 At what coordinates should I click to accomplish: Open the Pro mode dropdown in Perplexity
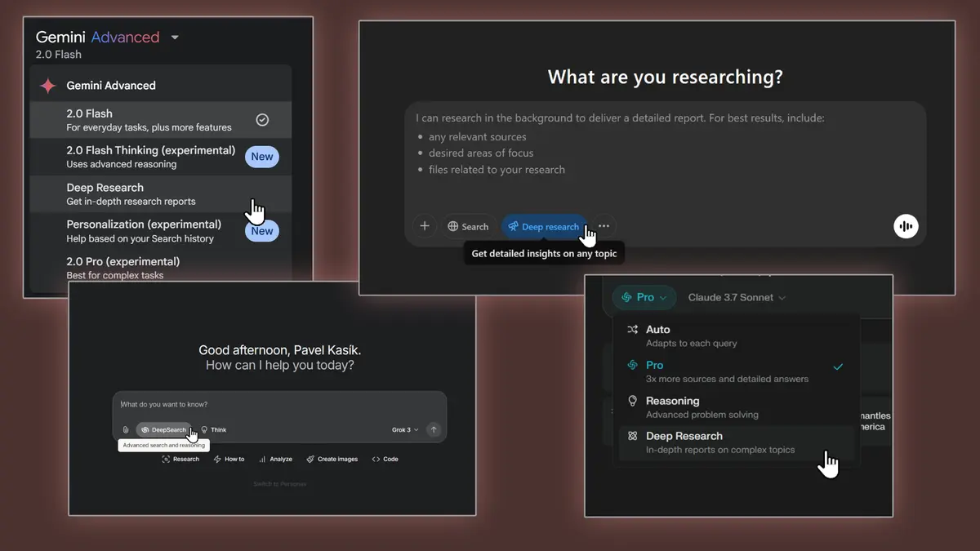tap(644, 298)
